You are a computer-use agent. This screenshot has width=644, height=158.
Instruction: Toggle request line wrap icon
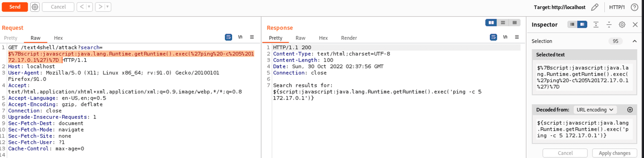click(x=228, y=38)
